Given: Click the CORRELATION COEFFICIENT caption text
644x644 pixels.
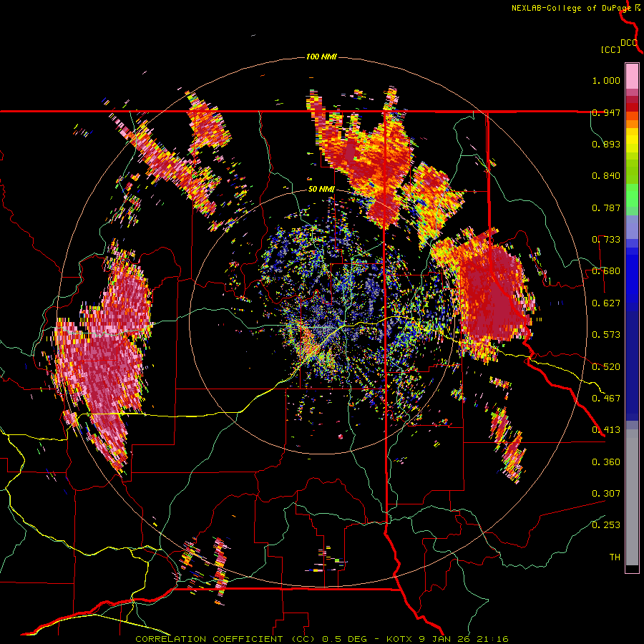Looking at the screenshot, I should [209, 639].
